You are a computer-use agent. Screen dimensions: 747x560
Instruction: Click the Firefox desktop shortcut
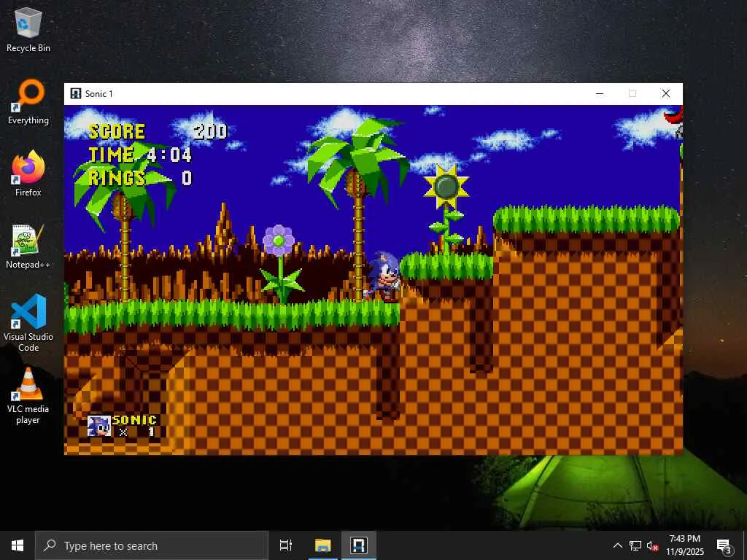coord(28,174)
